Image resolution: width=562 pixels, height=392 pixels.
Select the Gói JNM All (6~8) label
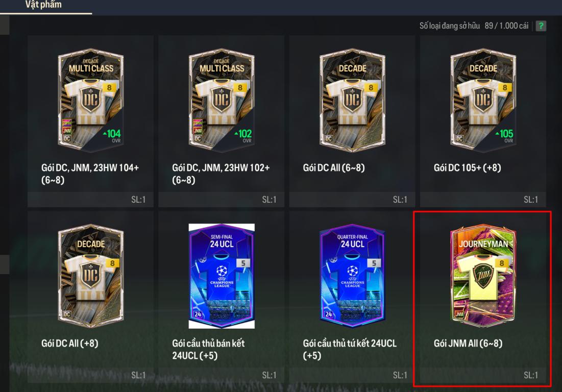click(468, 344)
